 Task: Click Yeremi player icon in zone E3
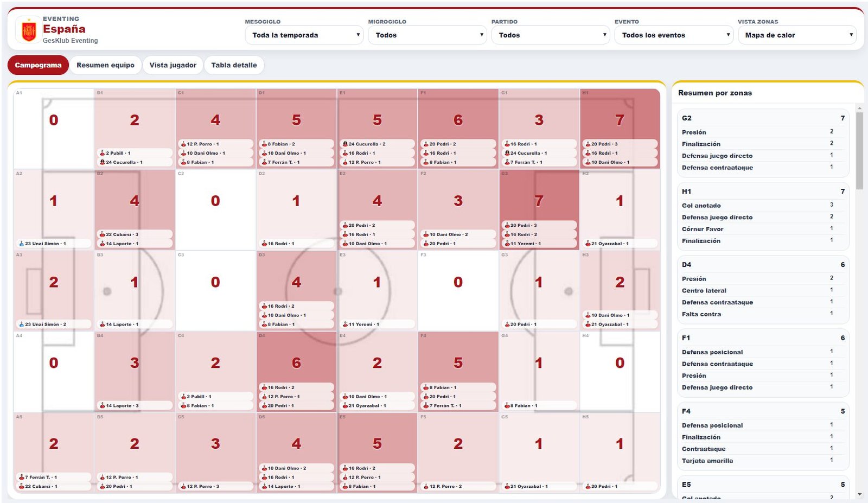(x=345, y=324)
